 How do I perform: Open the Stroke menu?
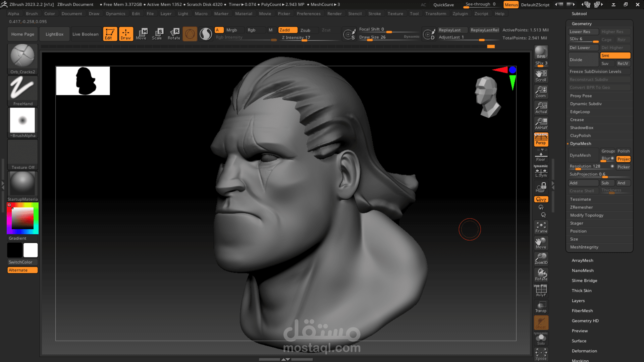pyautogui.click(x=374, y=14)
